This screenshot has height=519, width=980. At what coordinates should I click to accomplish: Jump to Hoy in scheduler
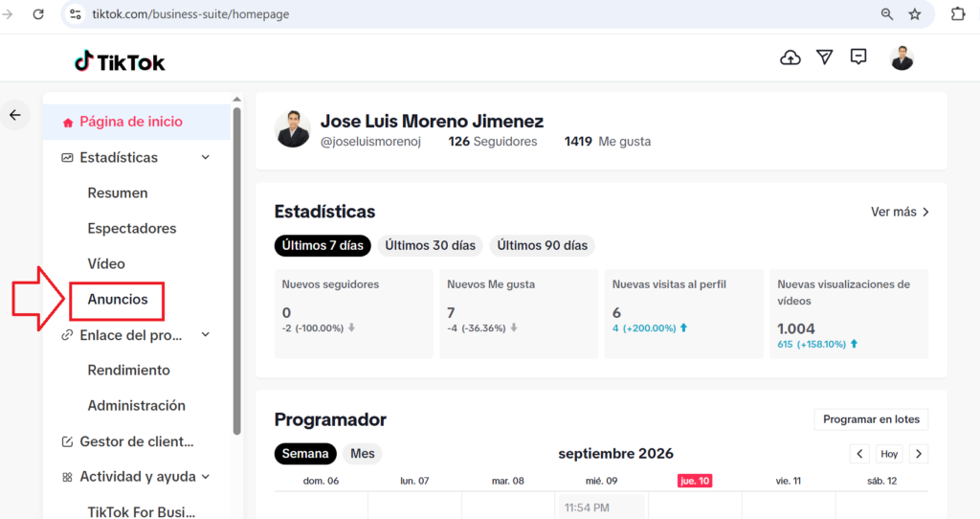pyautogui.click(x=889, y=454)
